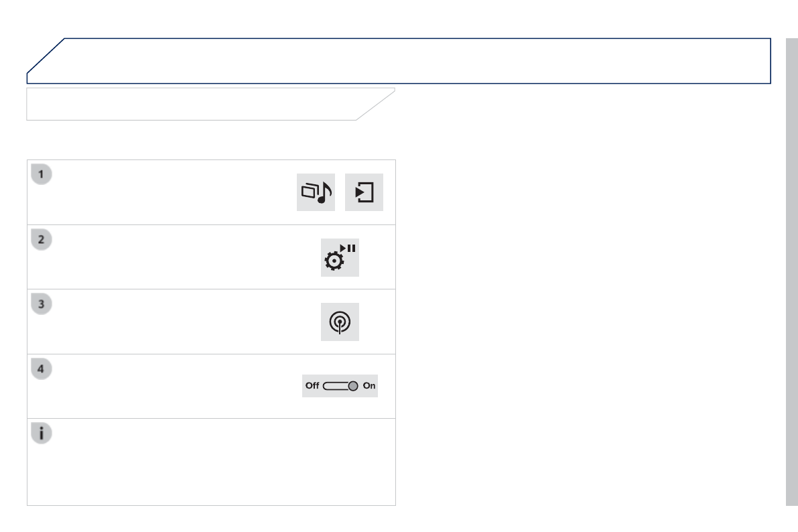Viewport: 798px width, 532px height.
Task: Click the "Off" label of the switch
Action: tap(312, 386)
